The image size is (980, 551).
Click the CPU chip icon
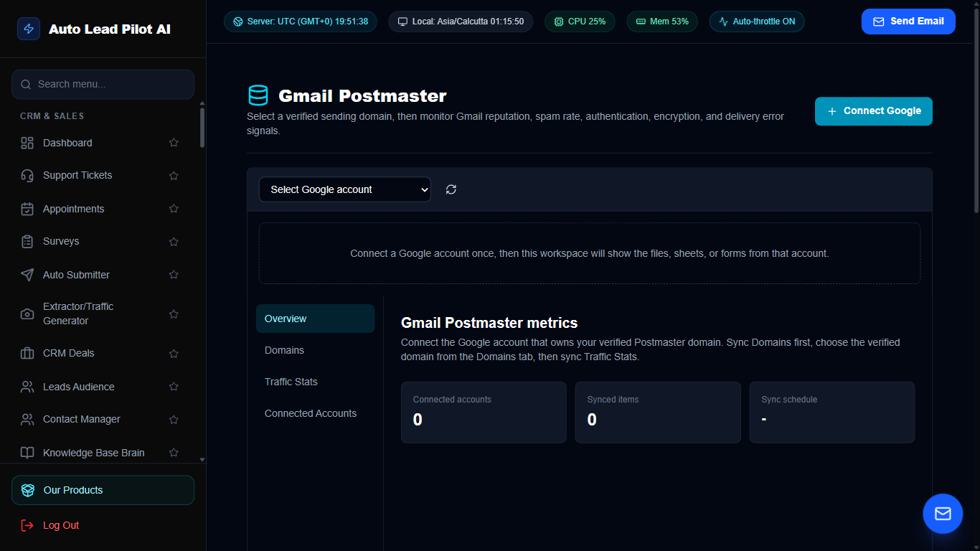coord(559,22)
